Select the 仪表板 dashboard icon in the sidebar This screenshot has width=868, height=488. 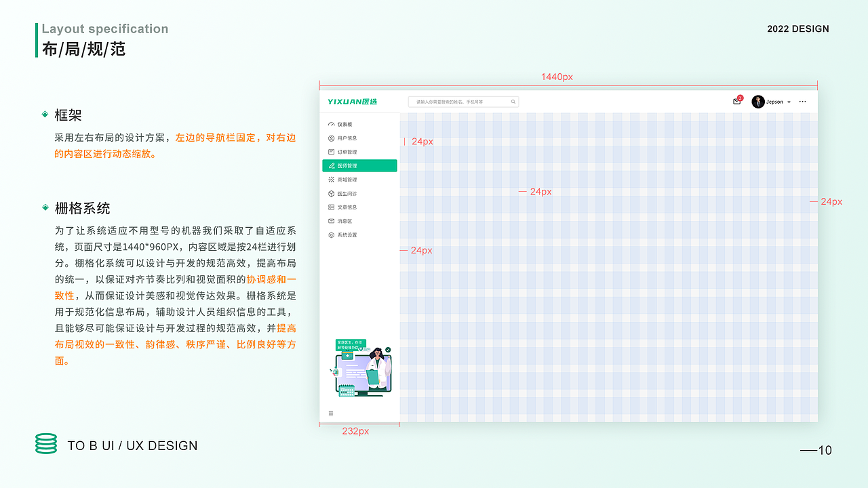(330, 124)
